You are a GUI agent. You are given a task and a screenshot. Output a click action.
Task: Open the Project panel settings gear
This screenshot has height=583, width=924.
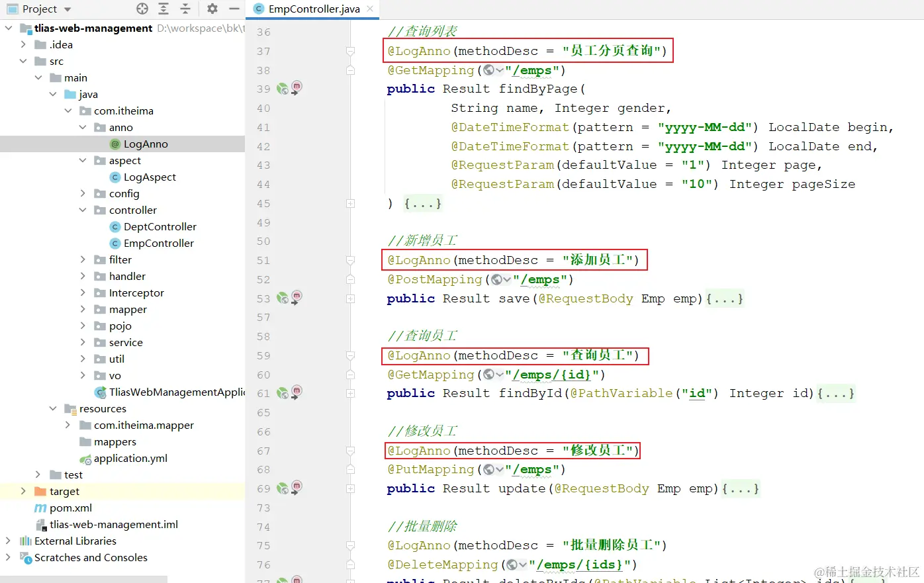coord(212,9)
